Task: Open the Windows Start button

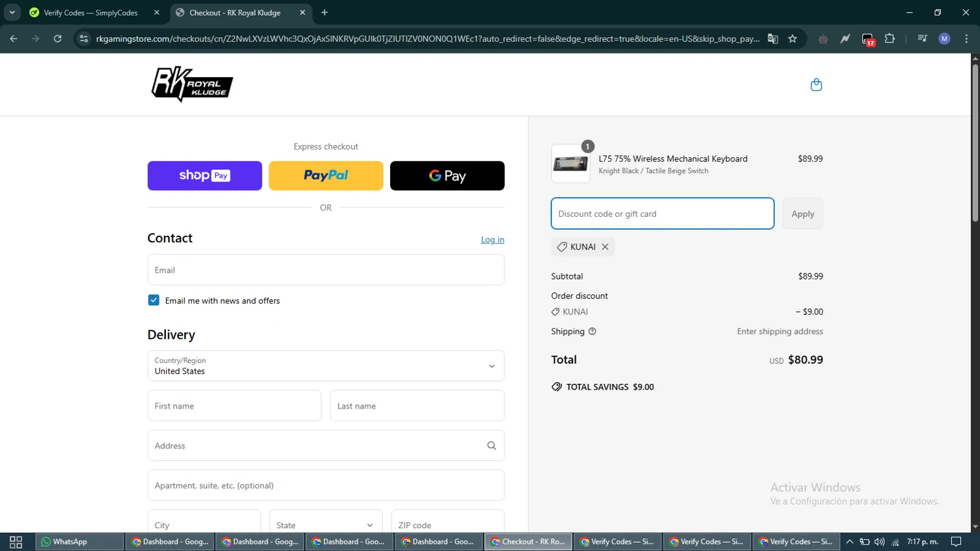Action: [x=16, y=542]
